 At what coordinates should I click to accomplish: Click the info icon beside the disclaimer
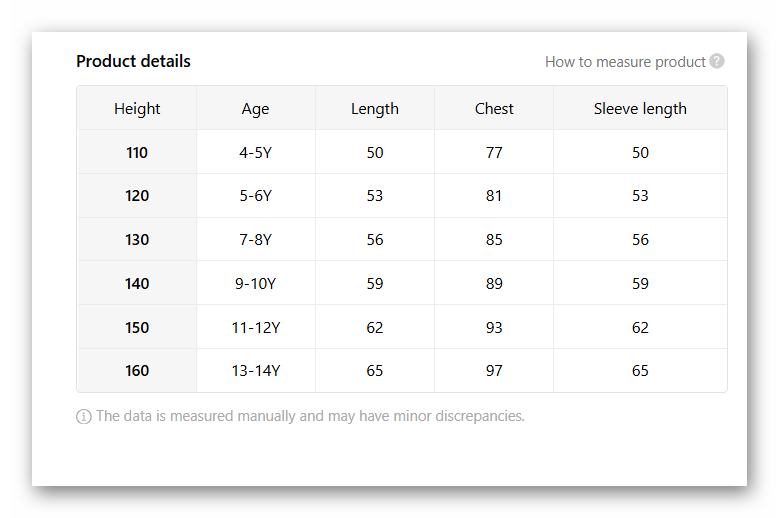(x=84, y=416)
